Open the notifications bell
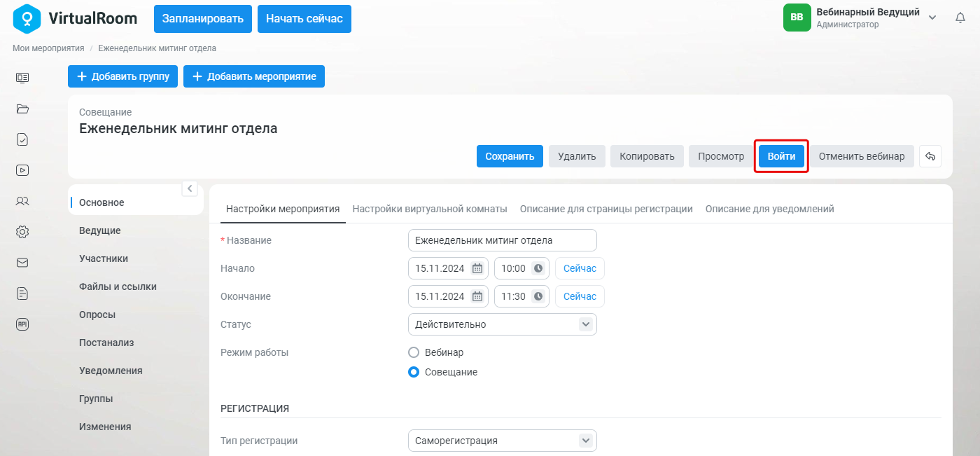980x456 pixels. [960, 18]
